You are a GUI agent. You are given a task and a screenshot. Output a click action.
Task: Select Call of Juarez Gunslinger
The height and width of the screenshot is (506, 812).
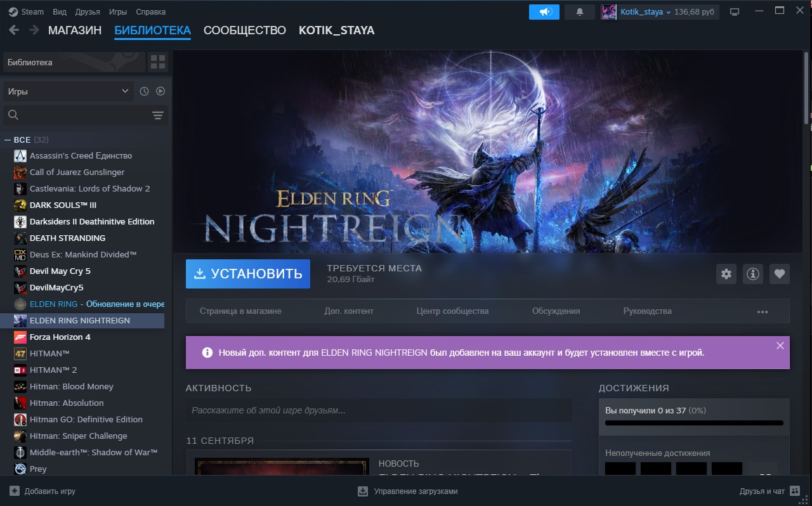tap(77, 172)
